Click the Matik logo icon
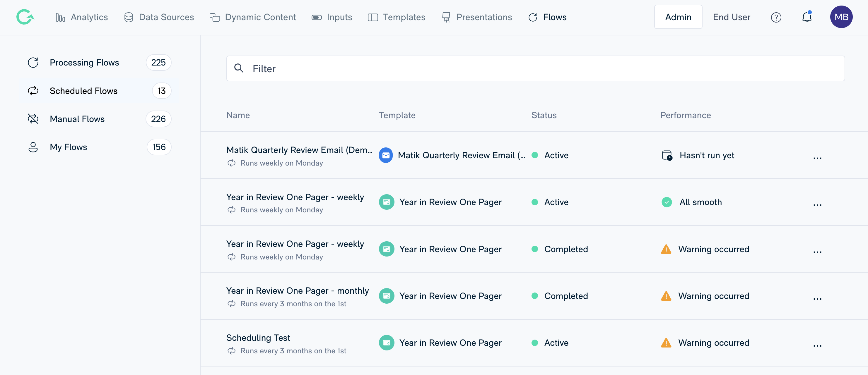The width and height of the screenshot is (868, 375). tap(25, 17)
